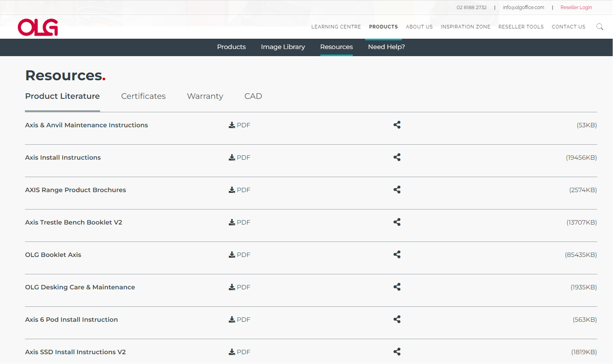
Task: Open Reseller Tools menu
Action: [x=521, y=27]
